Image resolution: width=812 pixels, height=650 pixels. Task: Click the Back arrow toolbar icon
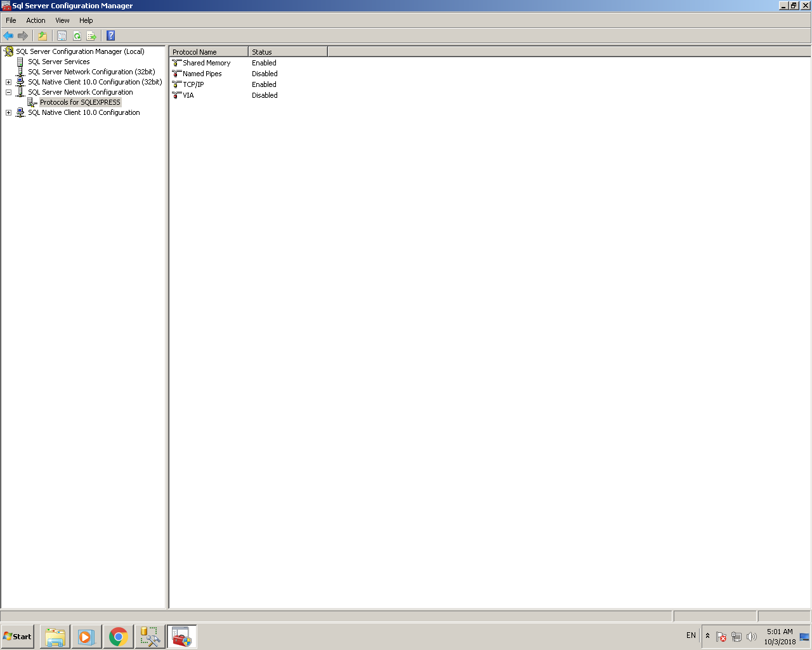click(8, 36)
